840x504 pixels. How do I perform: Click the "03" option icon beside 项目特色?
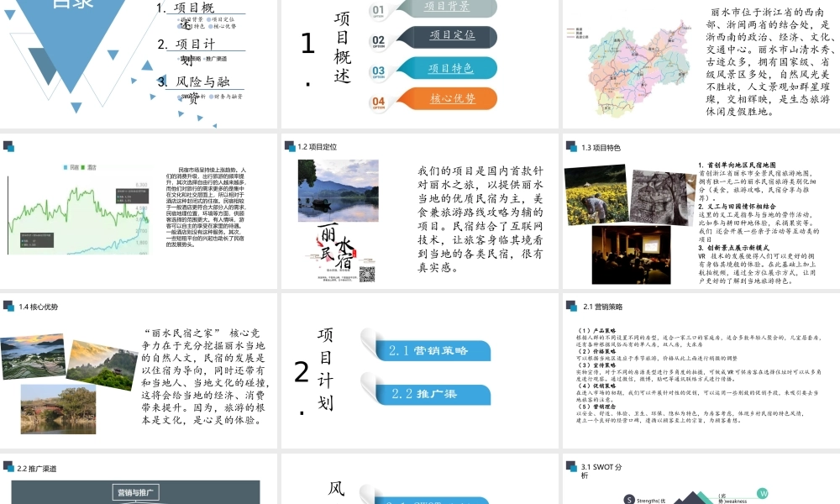[x=378, y=71]
